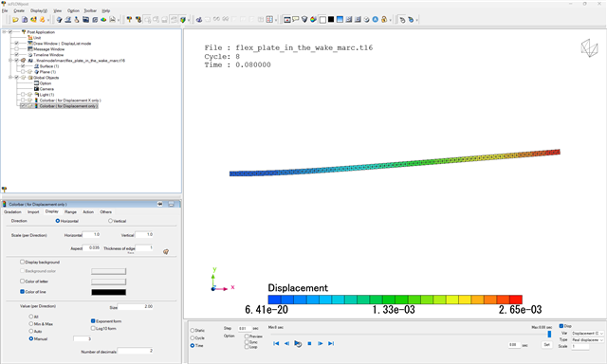Jump to first frame playback button

[x=276, y=343]
